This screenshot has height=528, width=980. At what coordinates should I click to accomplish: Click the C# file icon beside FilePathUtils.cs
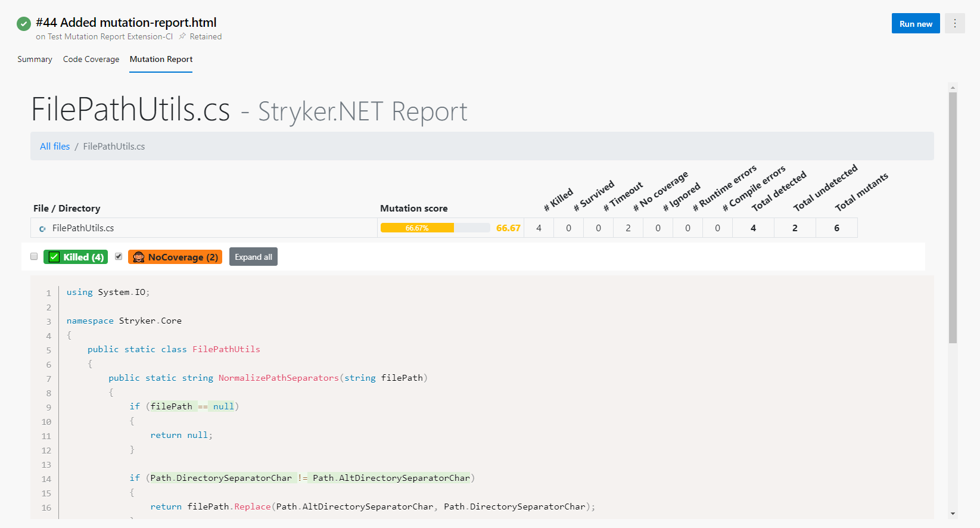point(42,228)
